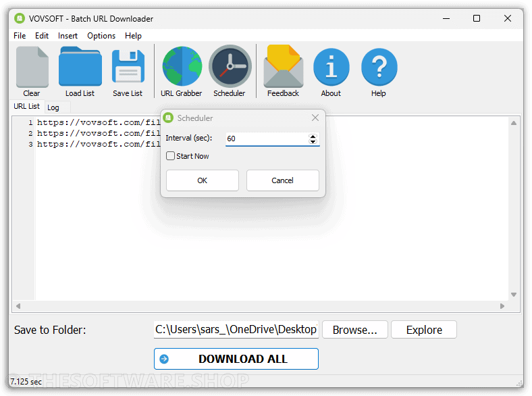532x396 pixels.
Task: Click the Feedback envelope icon
Action: 284,66
